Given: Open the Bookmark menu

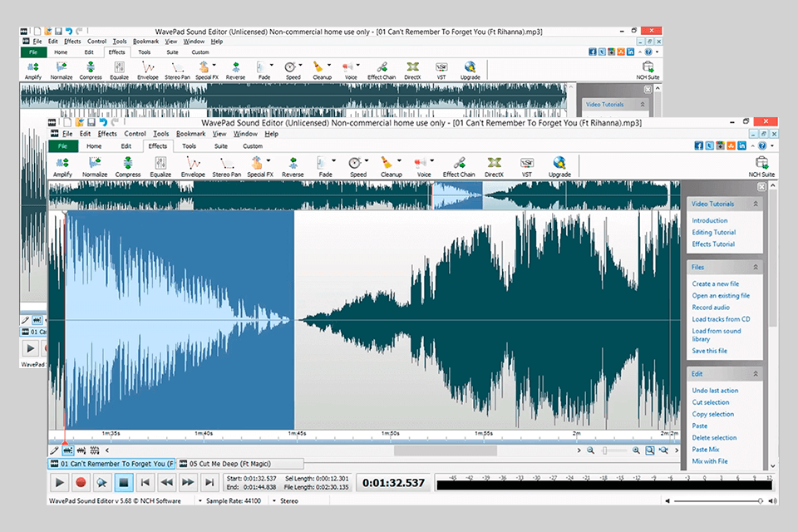Looking at the screenshot, I should click(x=190, y=133).
